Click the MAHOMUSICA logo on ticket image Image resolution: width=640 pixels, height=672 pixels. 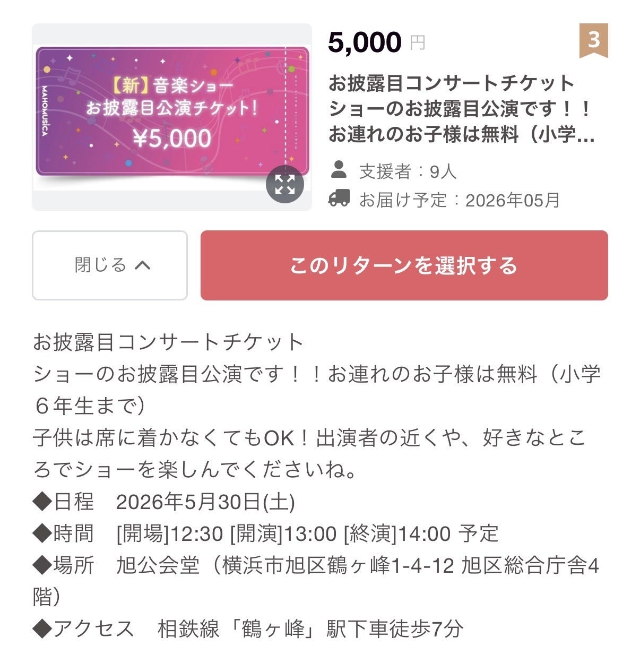tap(44, 110)
